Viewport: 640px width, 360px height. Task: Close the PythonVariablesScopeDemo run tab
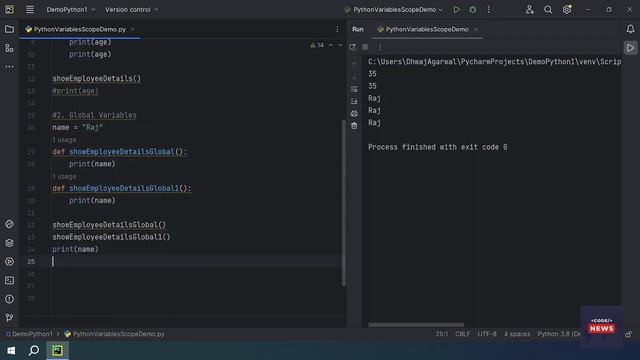pos(476,29)
